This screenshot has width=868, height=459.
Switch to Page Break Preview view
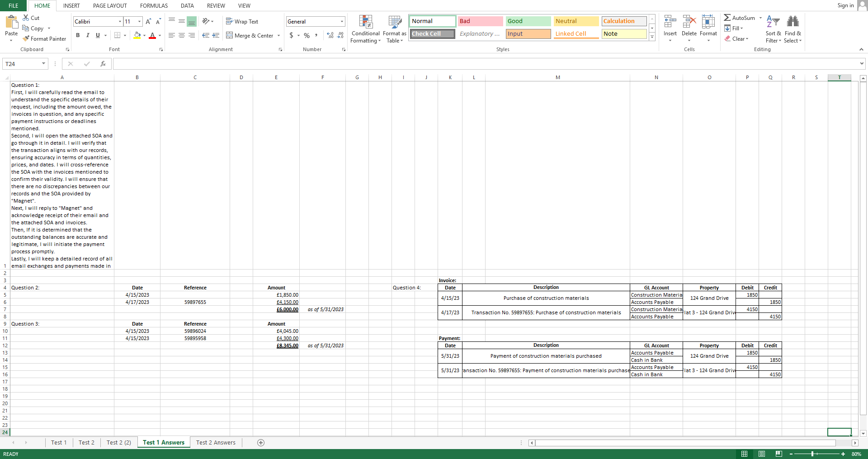[x=778, y=454]
